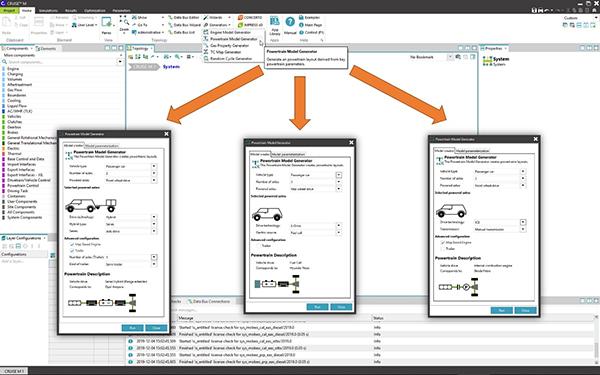
Task: Switch to Model parameterization tab in left dialog
Action: click(x=102, y=146)
